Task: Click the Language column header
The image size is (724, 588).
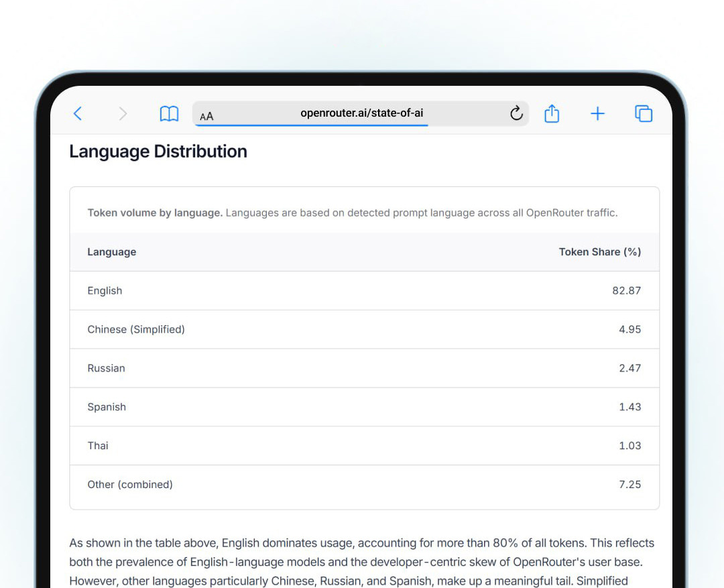Action: pos(112,252)
